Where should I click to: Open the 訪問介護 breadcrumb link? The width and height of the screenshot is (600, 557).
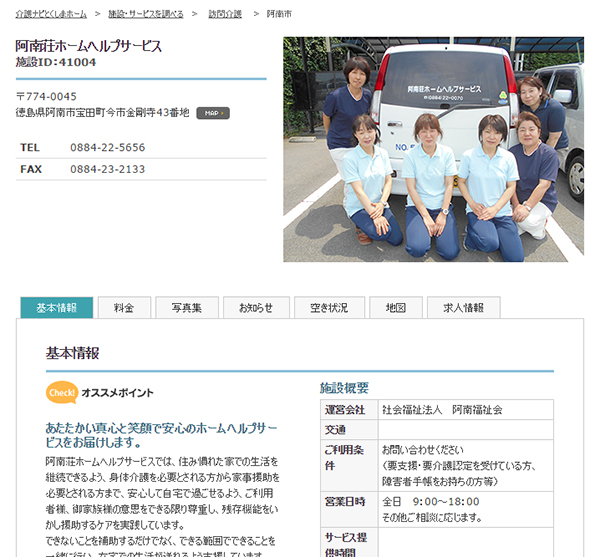tap(225, 14)
